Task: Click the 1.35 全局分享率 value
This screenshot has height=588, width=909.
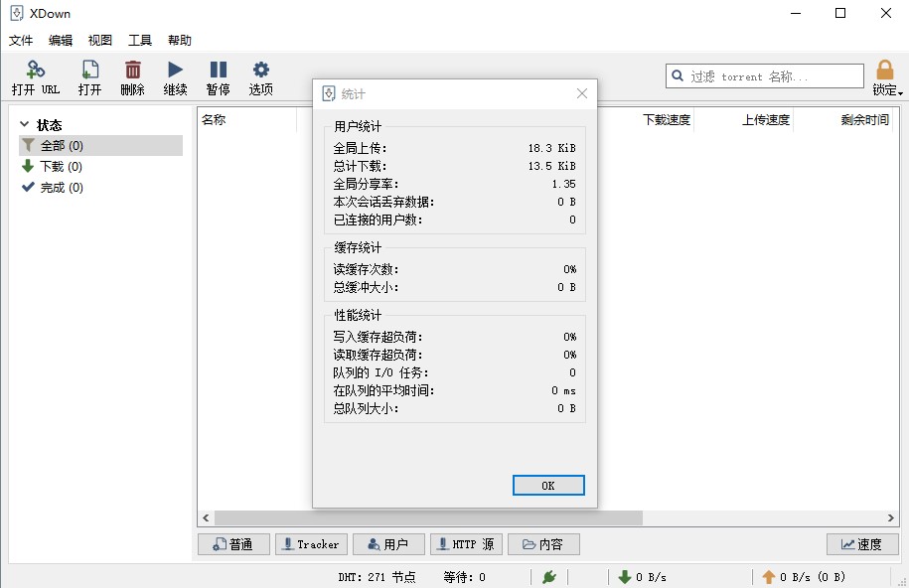Action: (563, 185)
